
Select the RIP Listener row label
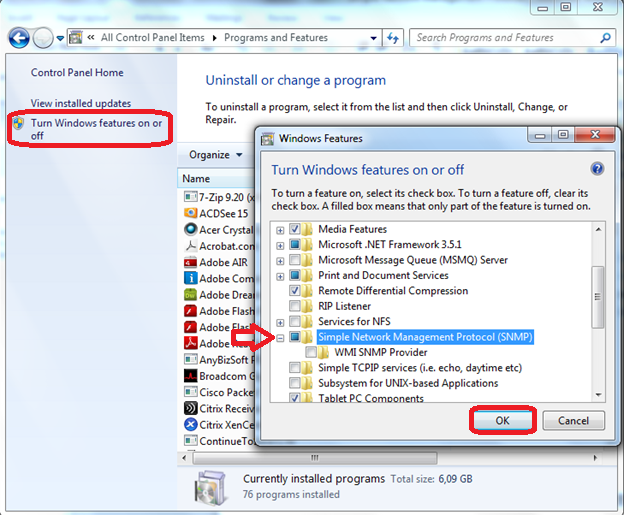344,306
